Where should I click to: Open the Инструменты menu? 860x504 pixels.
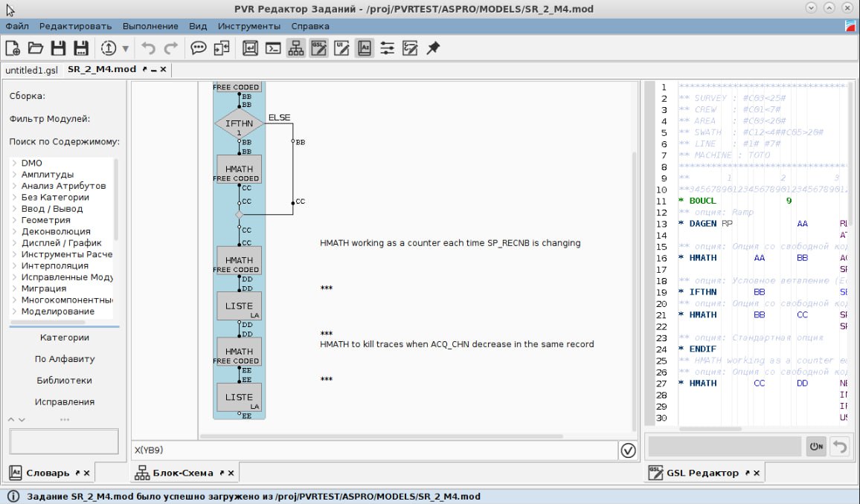(248, 26)
